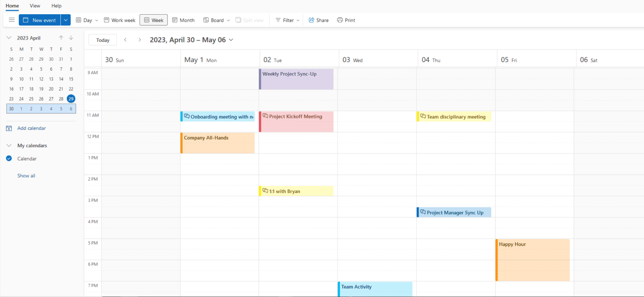Switch to Work week view
The image size is (644, 297).
[119, 20]
